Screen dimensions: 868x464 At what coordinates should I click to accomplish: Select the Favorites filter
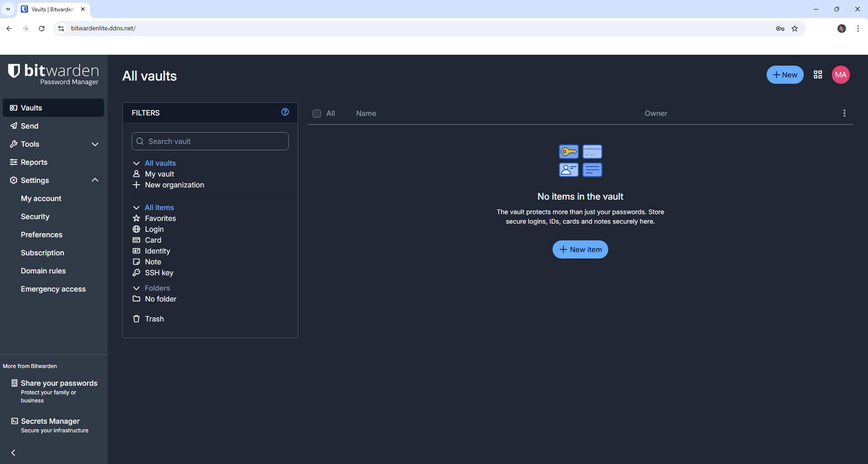160,218
